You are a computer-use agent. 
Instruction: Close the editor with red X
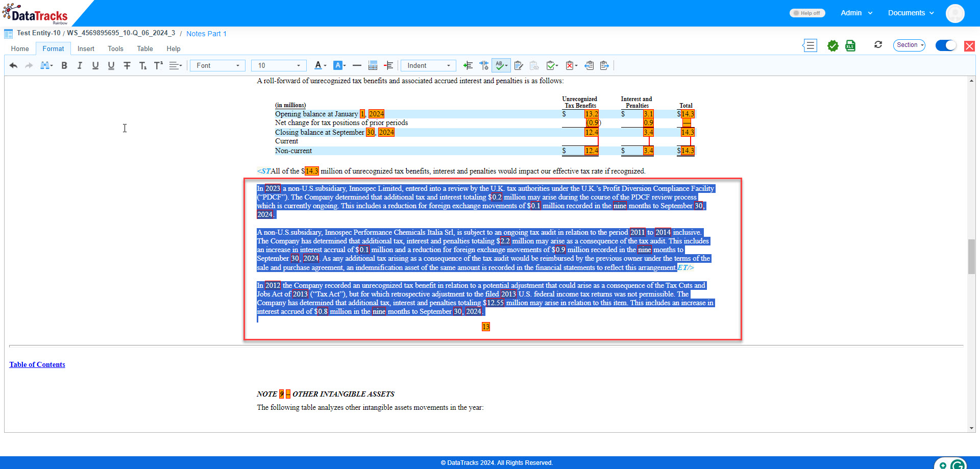[969, 46]
